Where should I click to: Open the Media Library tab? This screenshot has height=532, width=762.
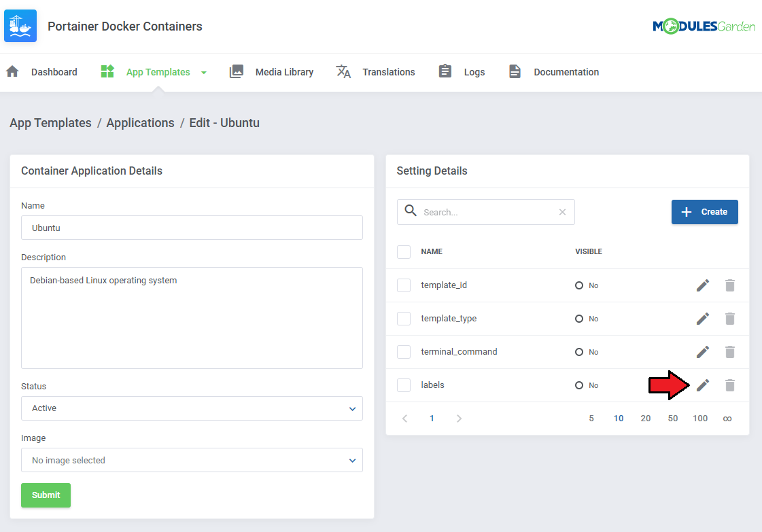pyautogui.click(x=284, y=72)
